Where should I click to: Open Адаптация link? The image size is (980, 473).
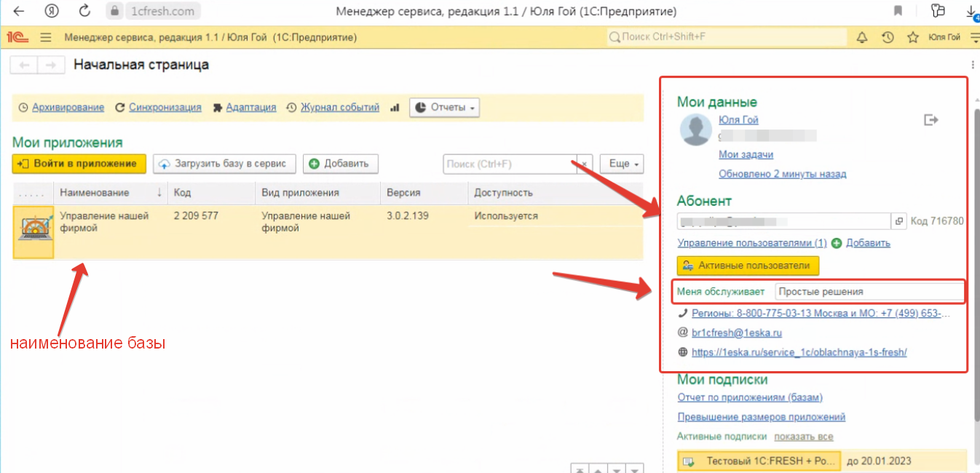pos(251,108)
